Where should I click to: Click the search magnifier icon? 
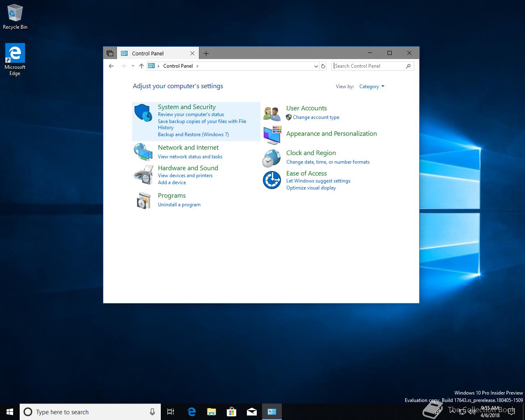[408, 66]
